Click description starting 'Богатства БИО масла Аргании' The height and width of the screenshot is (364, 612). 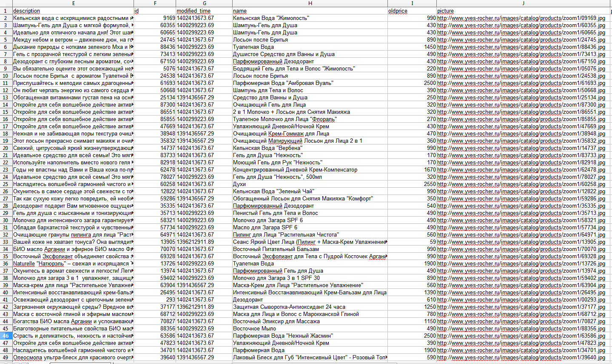coord(73,321)
